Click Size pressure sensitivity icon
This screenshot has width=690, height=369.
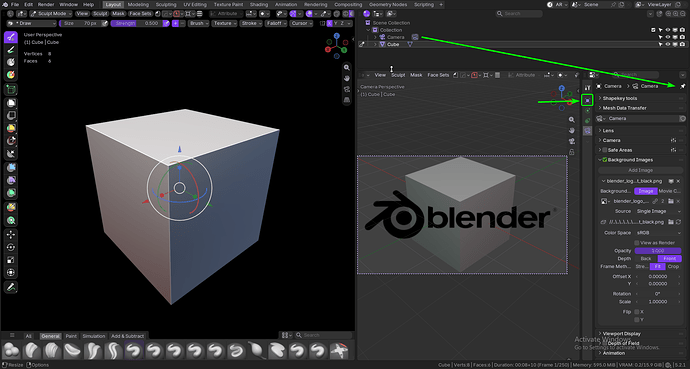(104, 23)
